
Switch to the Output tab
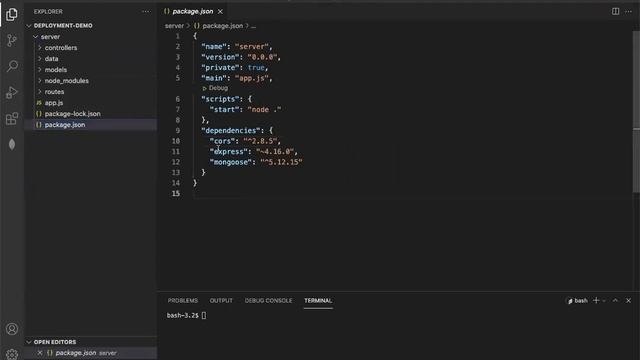(x=221, y=300)
